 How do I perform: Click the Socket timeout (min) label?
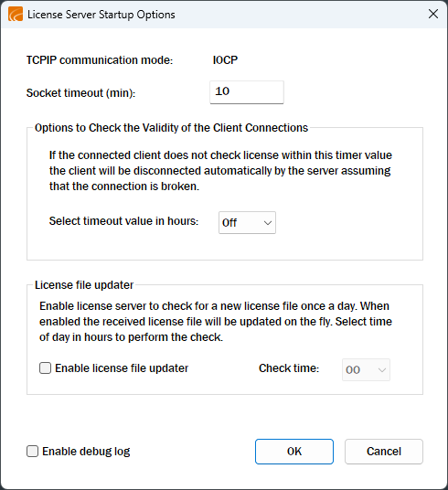coord(80,93)
